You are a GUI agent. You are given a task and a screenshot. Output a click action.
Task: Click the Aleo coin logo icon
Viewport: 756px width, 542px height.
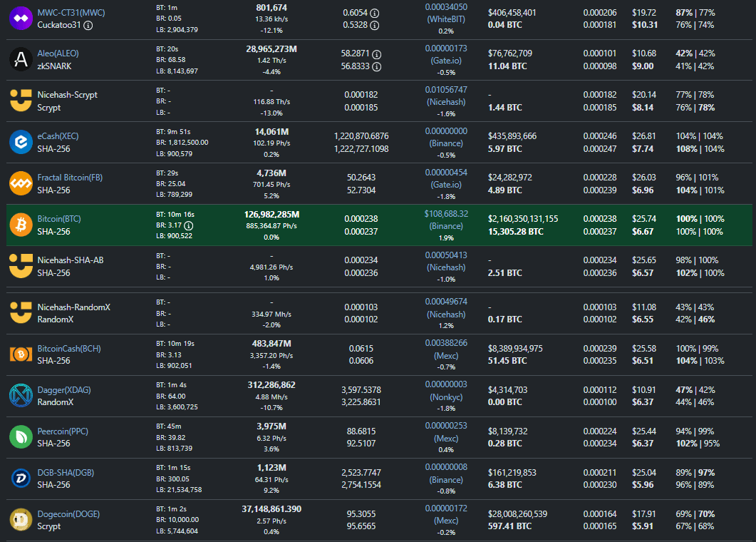coord(21,59)
